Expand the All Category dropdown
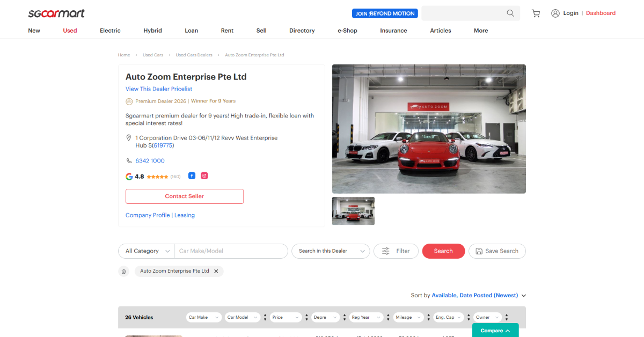644x337 pixels. pos(147,251)
